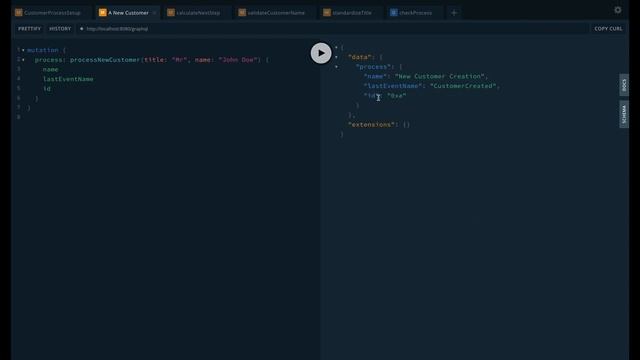Collapse the "data" response node
640x360 pixels.
337,57
